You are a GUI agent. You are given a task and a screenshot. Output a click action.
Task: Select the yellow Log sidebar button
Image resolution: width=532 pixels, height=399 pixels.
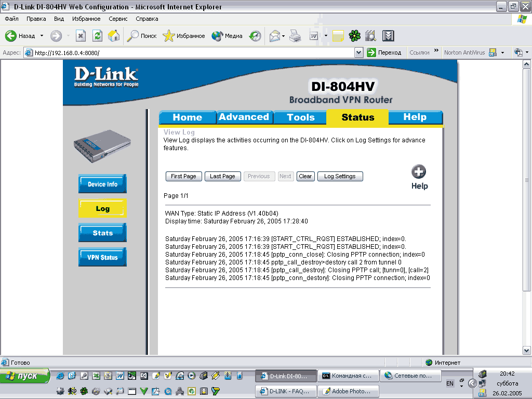pos(102,208)
